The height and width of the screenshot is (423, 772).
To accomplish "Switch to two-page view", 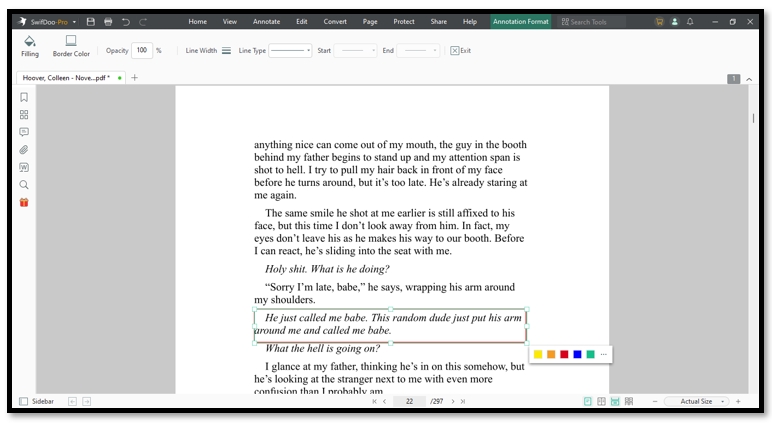I will pos(601,401).
